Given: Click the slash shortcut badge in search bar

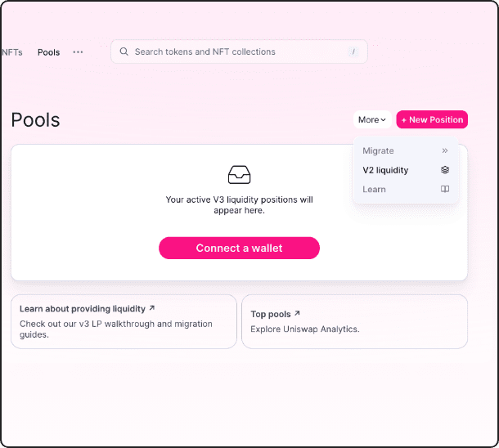Looking at the screenshot, I should (353, 52).
